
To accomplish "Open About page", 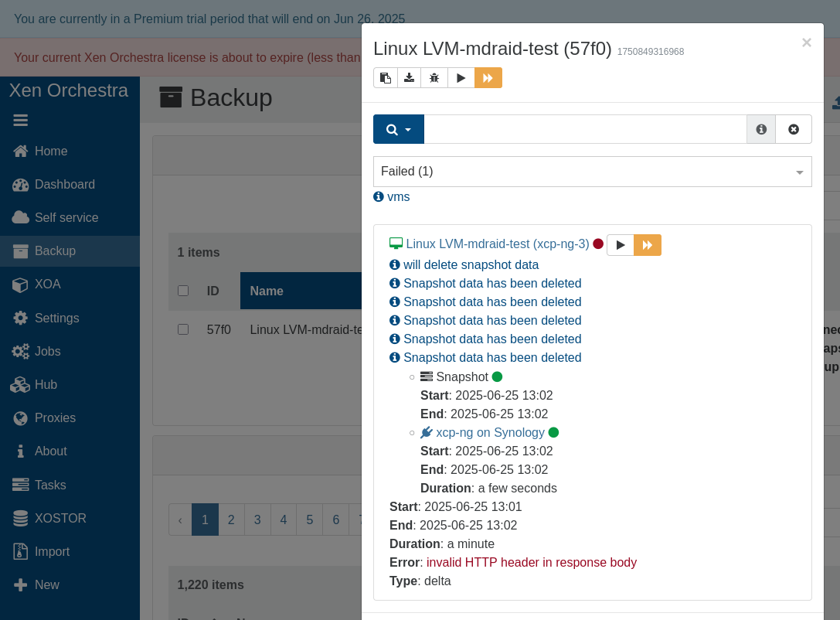I will pos(70,451).
